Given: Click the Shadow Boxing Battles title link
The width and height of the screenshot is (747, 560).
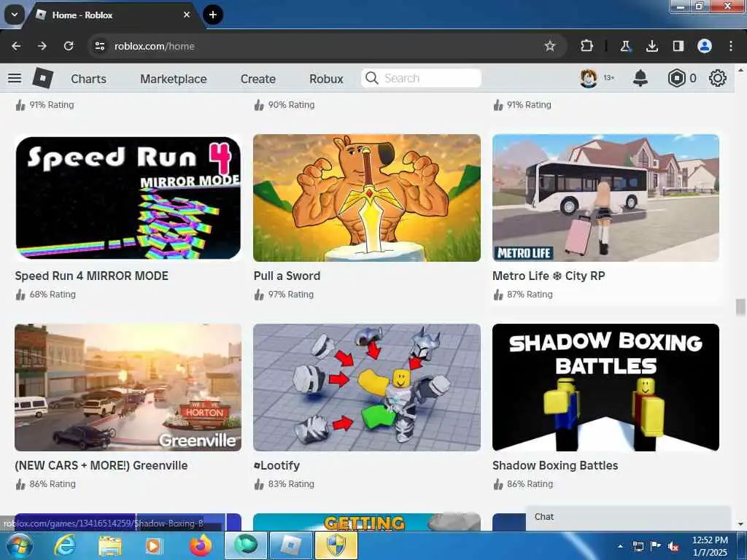Looking at the screenshot, I should point(555,465).
